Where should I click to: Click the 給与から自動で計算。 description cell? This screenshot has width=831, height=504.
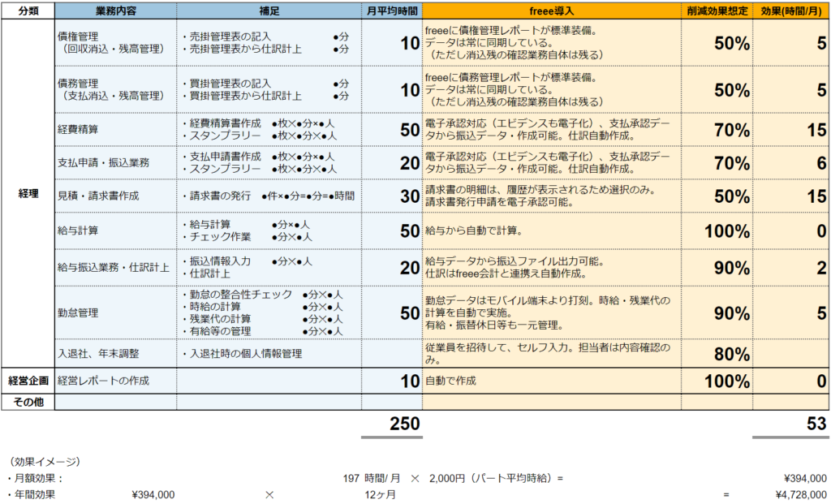click(551, 230)
